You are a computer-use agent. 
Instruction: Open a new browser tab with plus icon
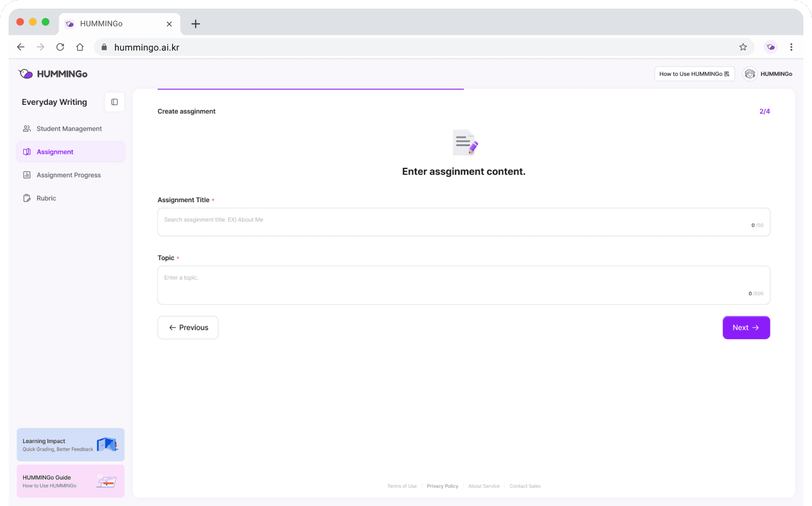[x=196, y=24]
